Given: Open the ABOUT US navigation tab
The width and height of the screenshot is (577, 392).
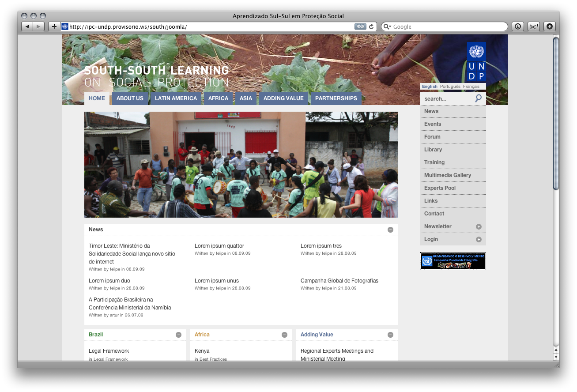Looking at the screenshot, I should pyautogui.click(x=130, y=98).
